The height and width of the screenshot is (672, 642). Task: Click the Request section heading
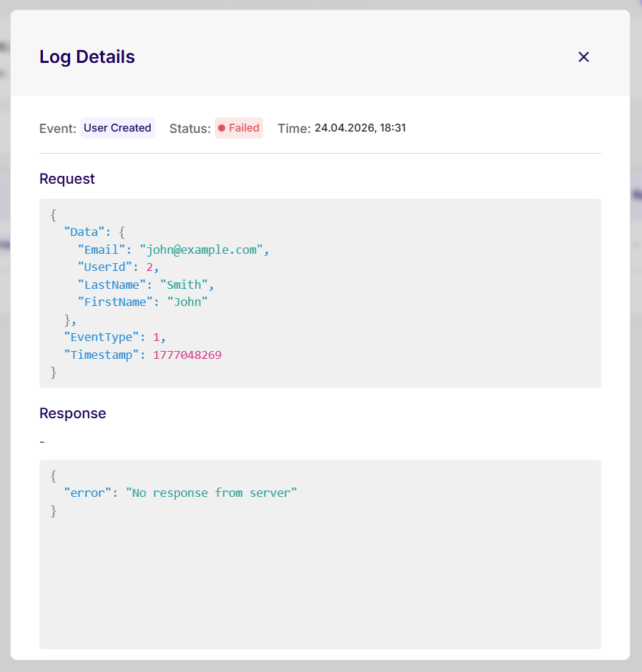66,179
